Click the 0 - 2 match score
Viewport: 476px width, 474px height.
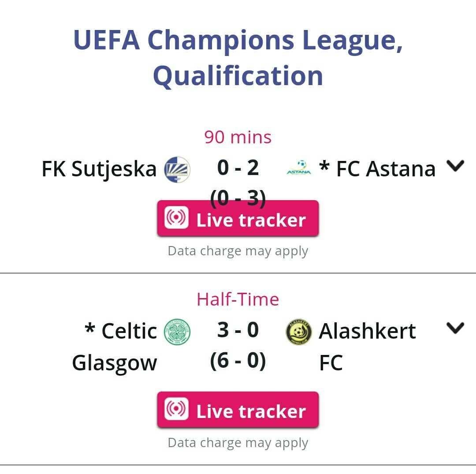[238, 168]
